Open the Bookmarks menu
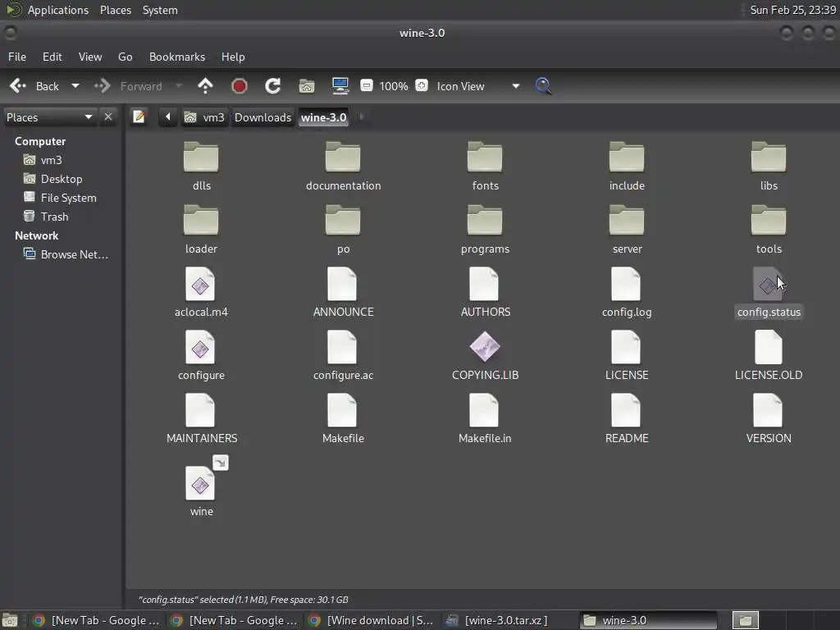Image resolution: width=840 pixels, height=630 pixels. [177, 57]
